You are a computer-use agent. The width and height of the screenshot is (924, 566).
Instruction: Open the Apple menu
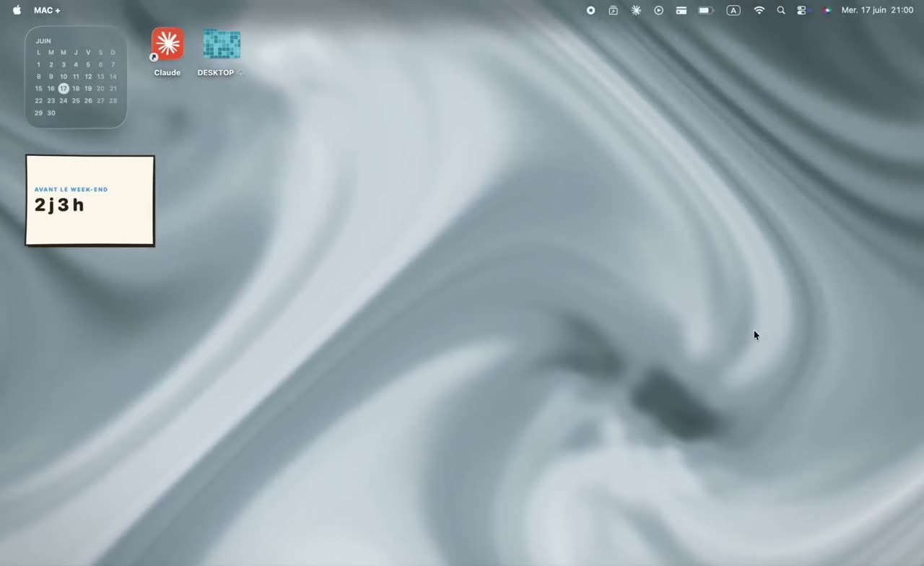[x=17, y=10]
